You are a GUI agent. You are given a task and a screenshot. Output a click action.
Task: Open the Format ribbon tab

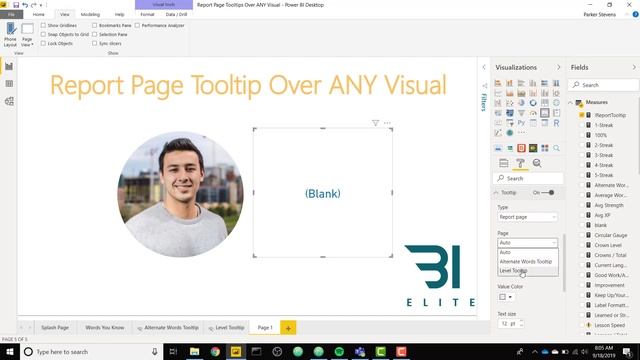point(147,14)
